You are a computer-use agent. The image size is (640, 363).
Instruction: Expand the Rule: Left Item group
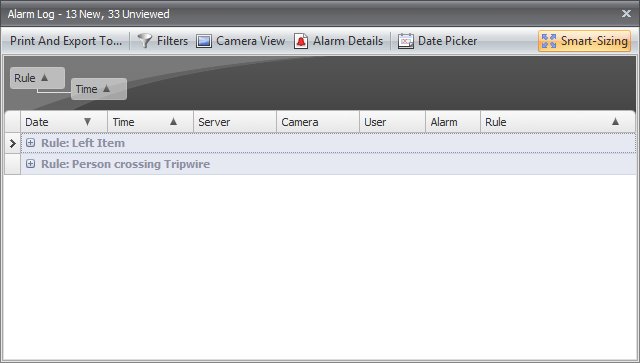click(x=30, y=143)
